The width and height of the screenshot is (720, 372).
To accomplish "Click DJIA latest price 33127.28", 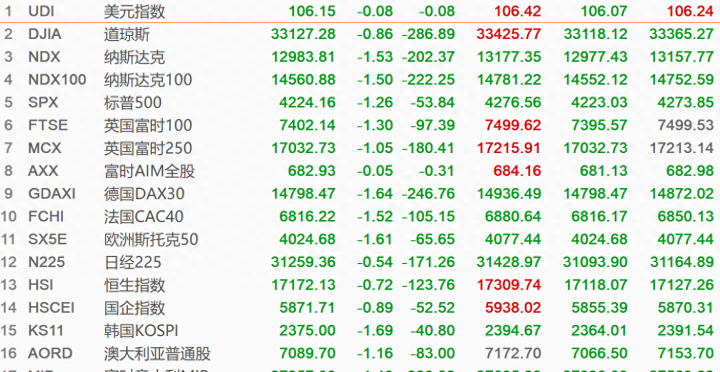I will [303, 34].
